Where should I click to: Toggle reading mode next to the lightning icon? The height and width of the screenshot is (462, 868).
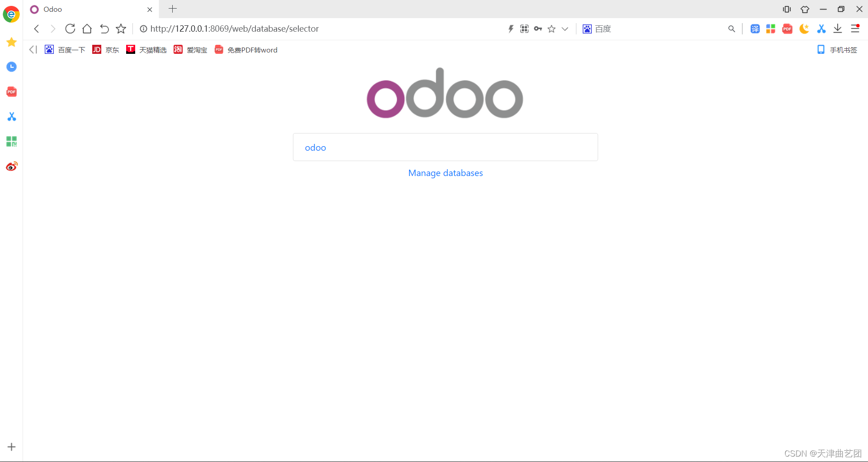click(x=524, y=29)
